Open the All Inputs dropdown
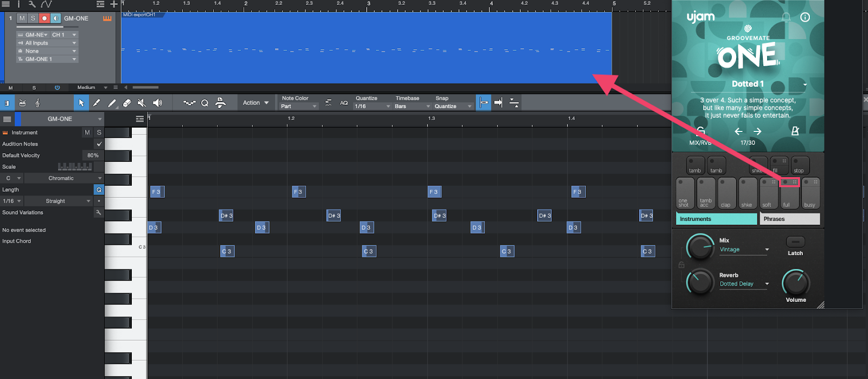This screenshot has width=868, height=379. 48,43
